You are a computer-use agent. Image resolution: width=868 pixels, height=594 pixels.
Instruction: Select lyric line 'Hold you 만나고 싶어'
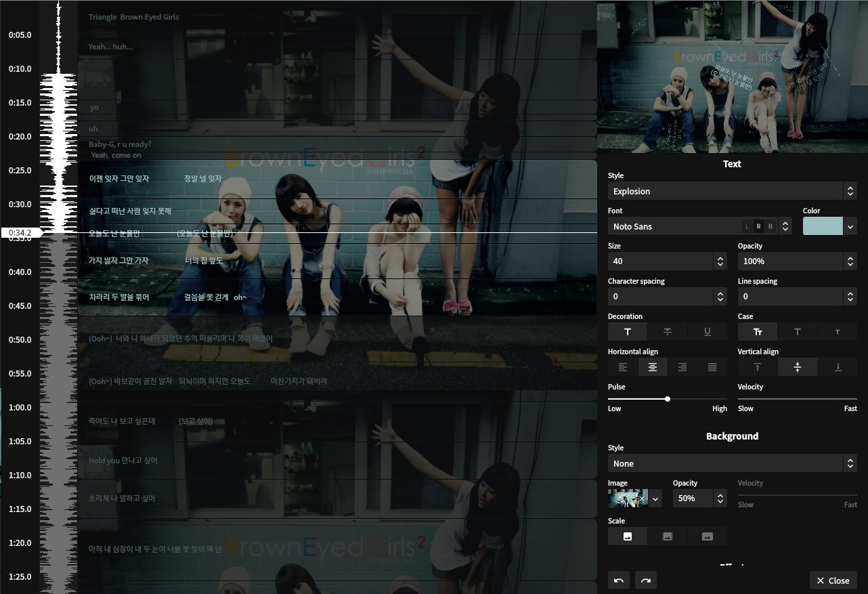pyautogui.click(x=123, y=461)
